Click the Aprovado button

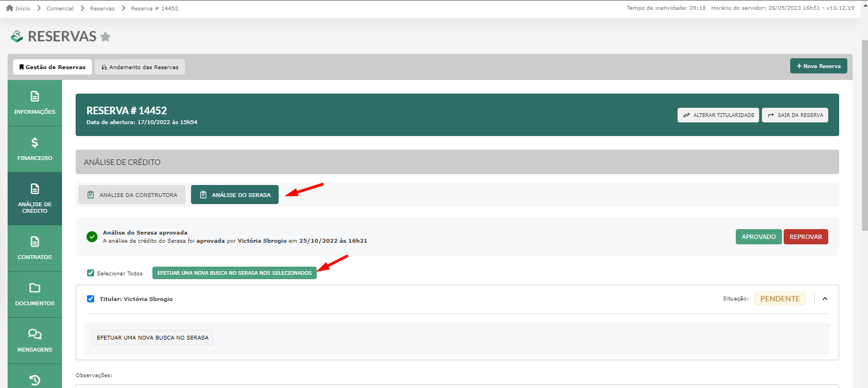(759, 237)
